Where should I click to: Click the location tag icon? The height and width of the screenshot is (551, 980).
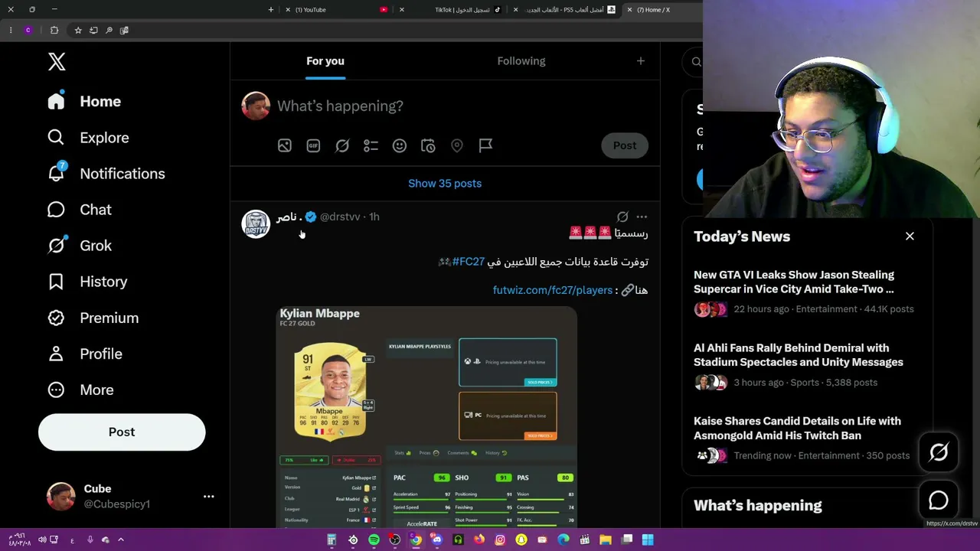click(457, 145)
